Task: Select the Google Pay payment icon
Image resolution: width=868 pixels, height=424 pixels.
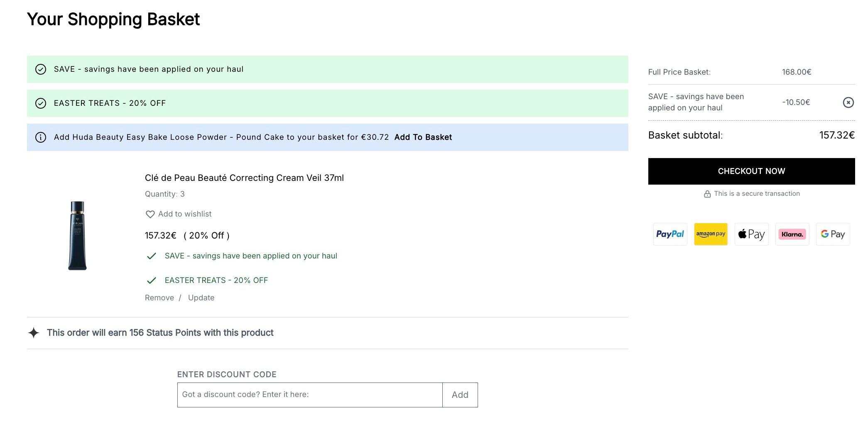Action: click(833, 234)
